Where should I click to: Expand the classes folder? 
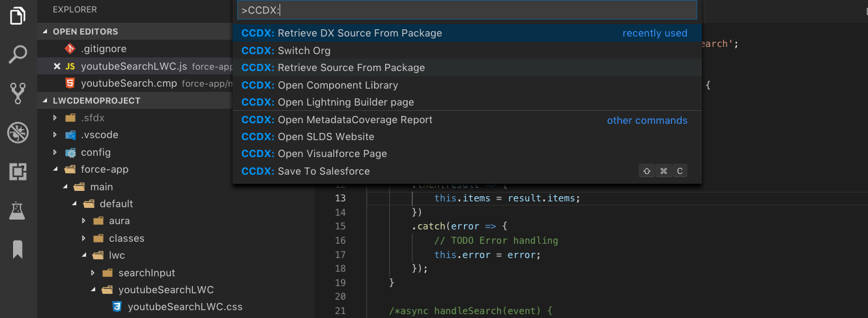tap(83, 238)
